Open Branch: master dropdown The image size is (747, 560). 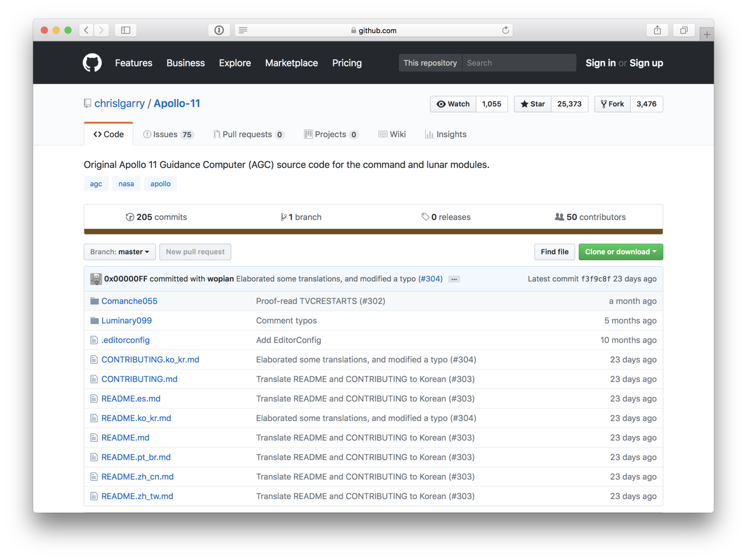tap(120, 252)
